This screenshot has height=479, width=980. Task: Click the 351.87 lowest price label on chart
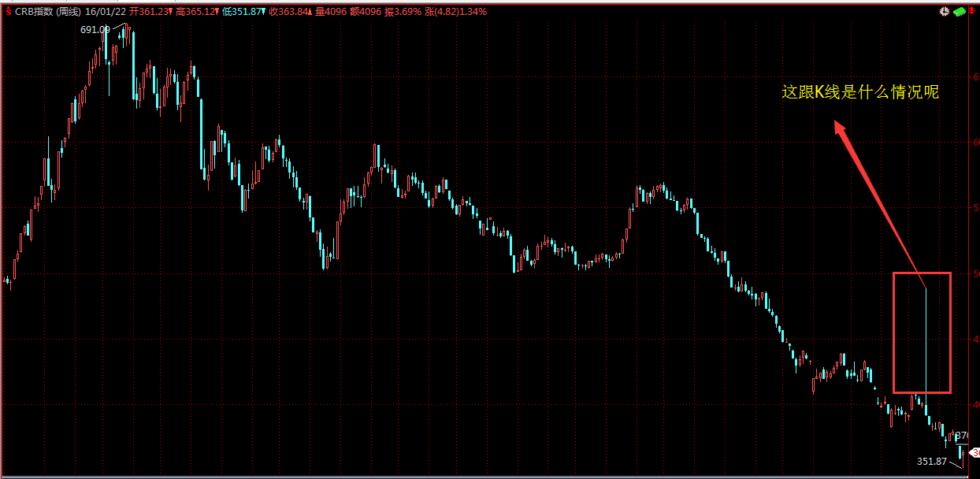[932, 461]
